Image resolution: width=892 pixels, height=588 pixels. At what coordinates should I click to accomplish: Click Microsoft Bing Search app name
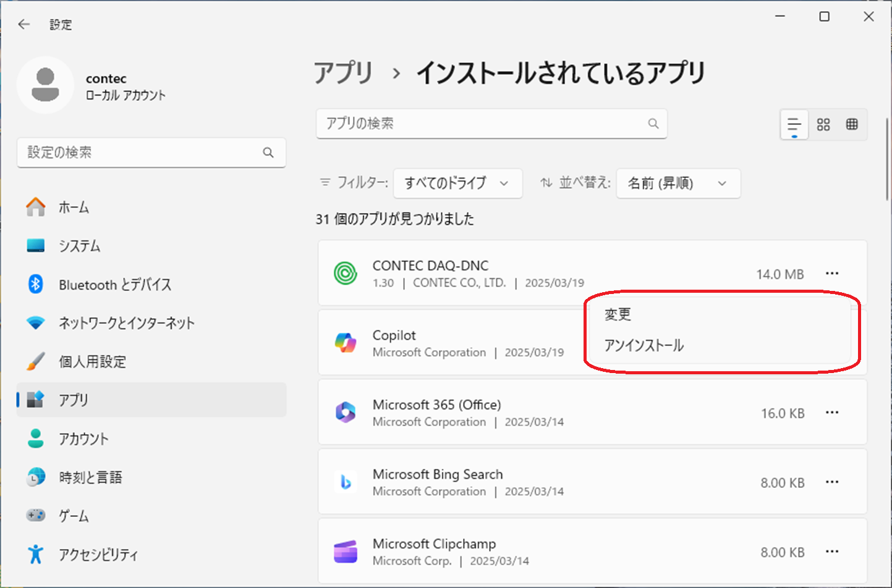pos(438,474)
